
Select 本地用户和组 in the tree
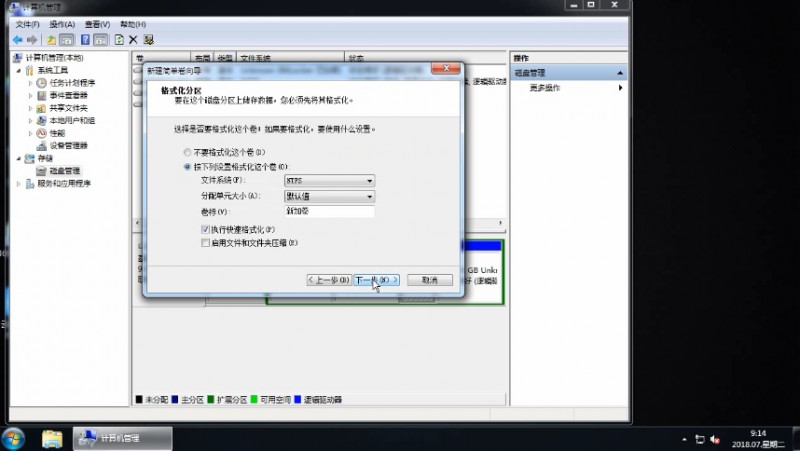(x=72, y=120)
